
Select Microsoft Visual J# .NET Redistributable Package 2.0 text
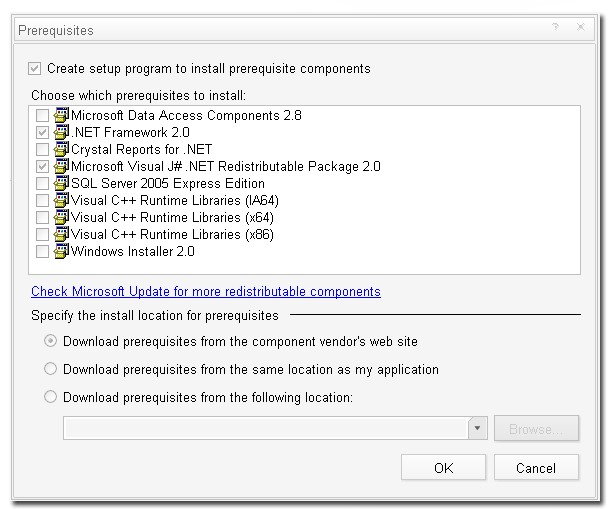(226, 167)
